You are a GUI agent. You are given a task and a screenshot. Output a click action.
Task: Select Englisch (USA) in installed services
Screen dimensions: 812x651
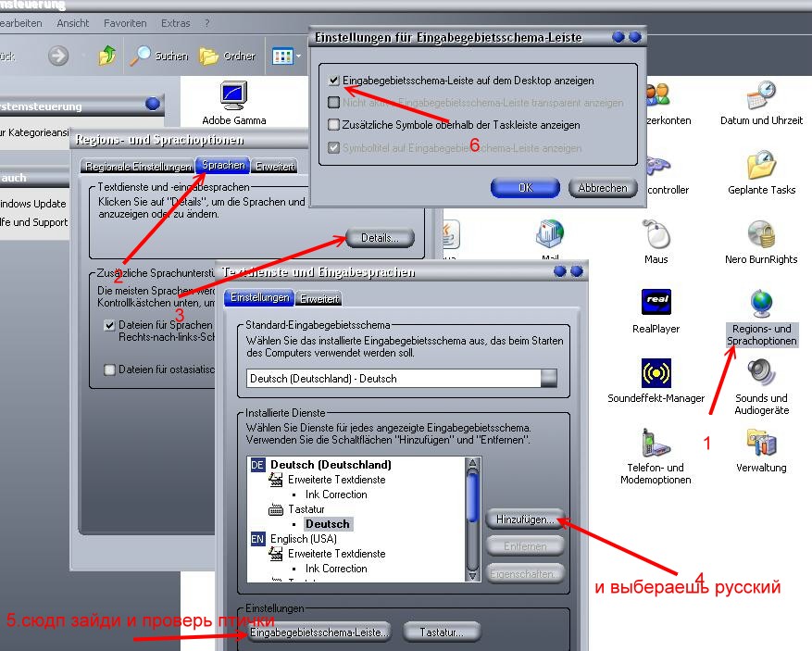click(x=304, y=539)
